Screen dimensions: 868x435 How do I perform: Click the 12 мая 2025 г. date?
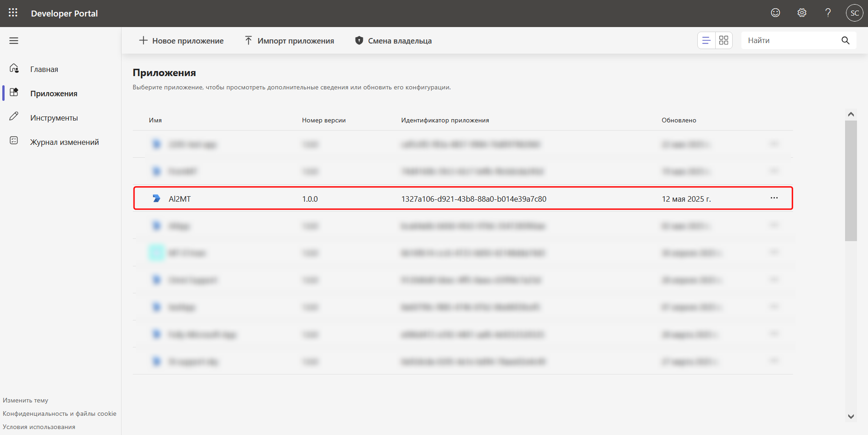[686, 199]
